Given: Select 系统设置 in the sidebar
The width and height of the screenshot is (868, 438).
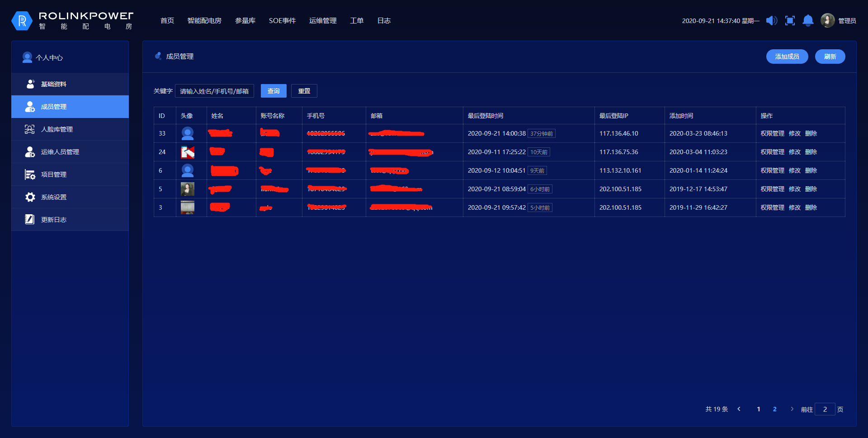Looking at the screenshot, I should (70, 197).
